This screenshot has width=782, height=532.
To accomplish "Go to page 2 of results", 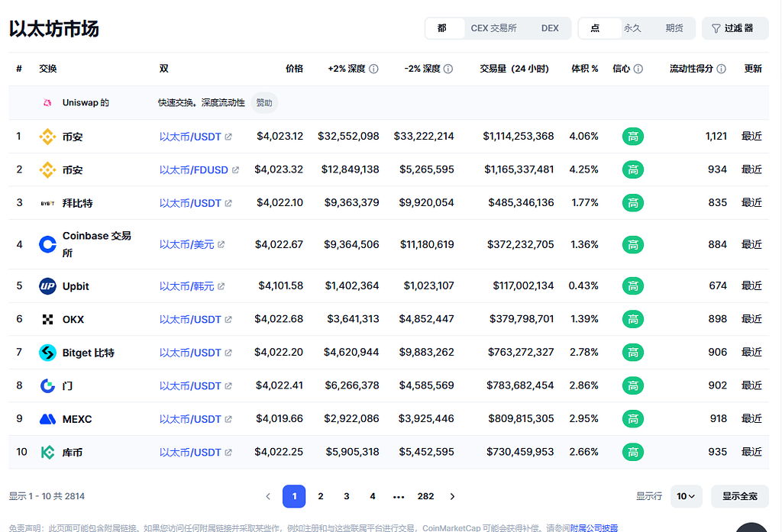I will pos(321,496).
